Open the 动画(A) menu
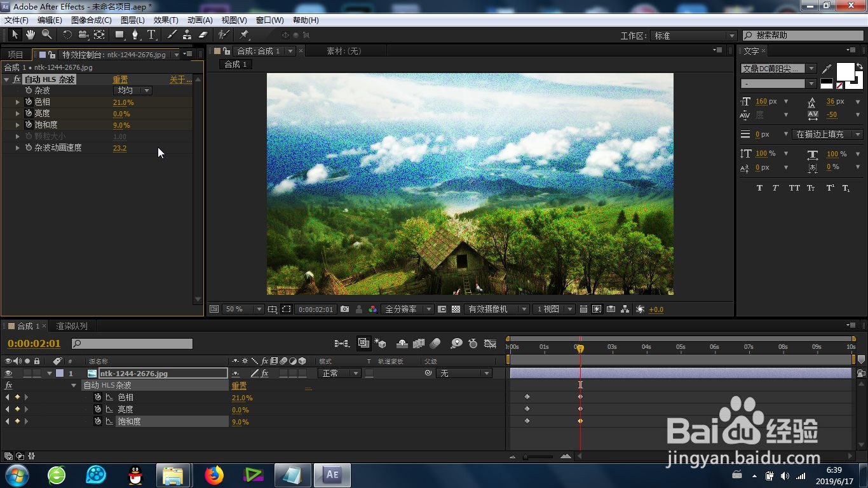The width and height of the screenshot is (868, 488). point(200,20)
